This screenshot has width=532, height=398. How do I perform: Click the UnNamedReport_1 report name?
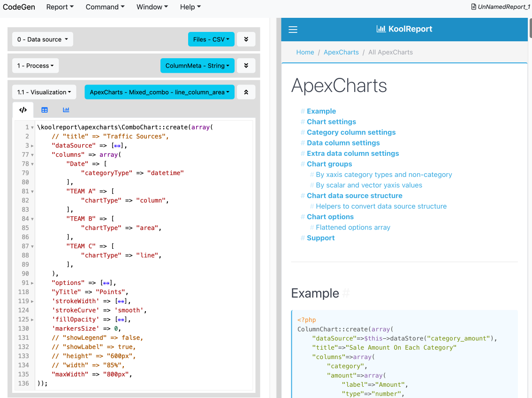[x=503, y=7]
